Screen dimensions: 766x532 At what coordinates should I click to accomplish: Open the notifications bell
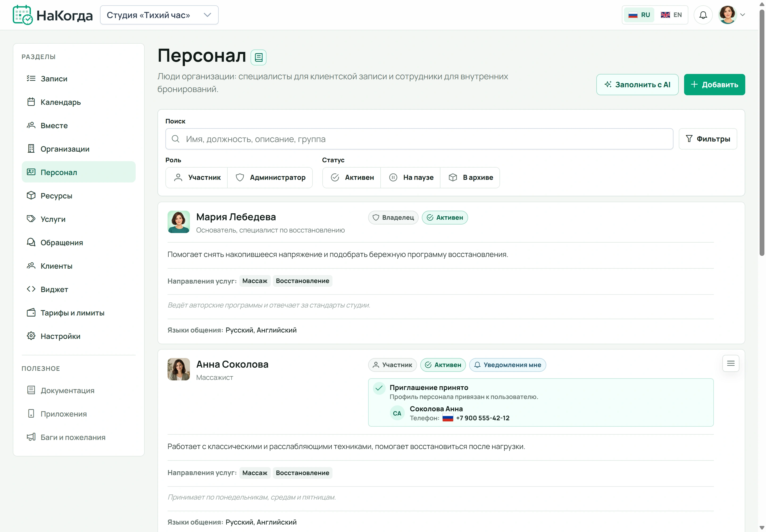tap(703, 15)
